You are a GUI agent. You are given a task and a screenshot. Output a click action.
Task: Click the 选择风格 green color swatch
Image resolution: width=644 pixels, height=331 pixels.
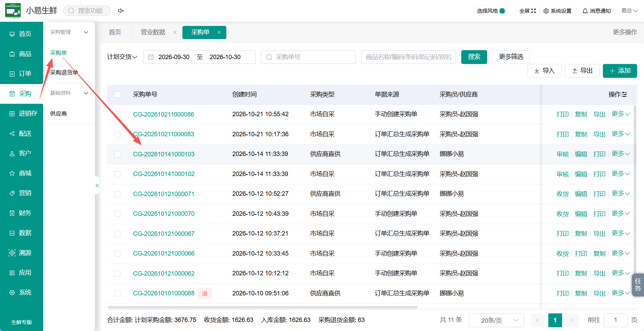(x=502, y=11)
